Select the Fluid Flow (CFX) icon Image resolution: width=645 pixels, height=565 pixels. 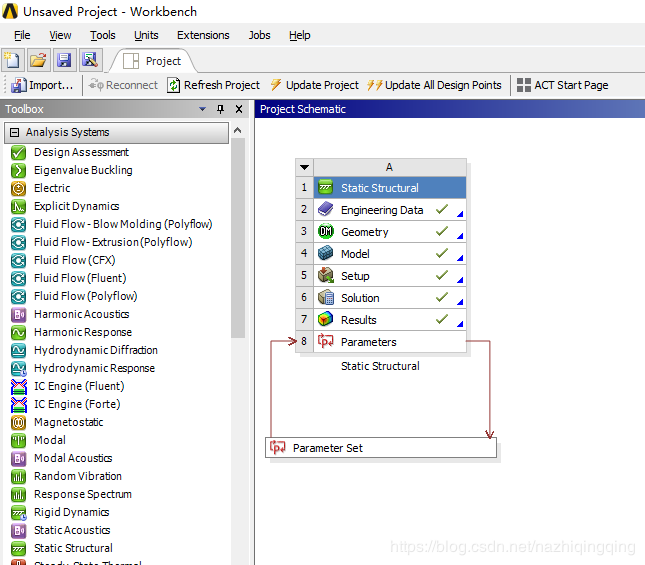click(19, 260)
